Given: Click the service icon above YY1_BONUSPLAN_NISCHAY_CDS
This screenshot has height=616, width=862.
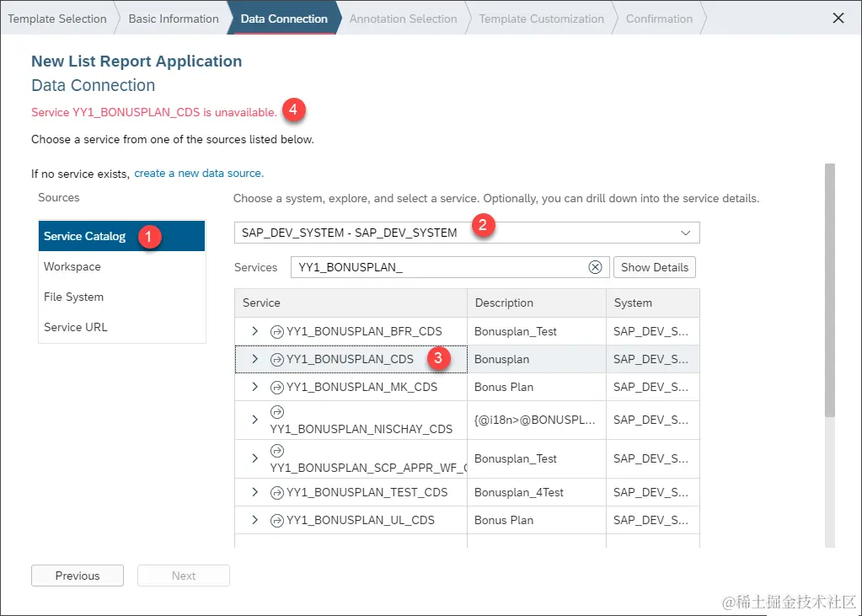Looking at the screenshot, I should [x=277, y=412].
